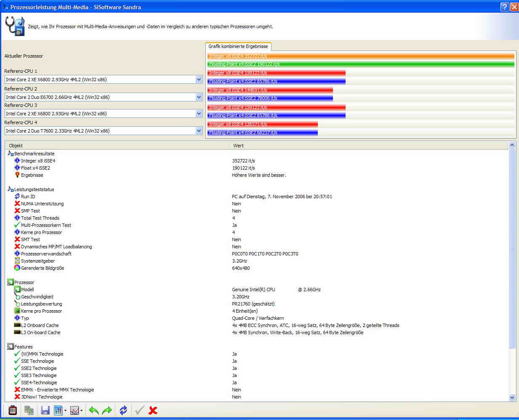This screenshot has width=519, height=420.
Task: Click the scrollbar up arrow
Action: [512, 145]
